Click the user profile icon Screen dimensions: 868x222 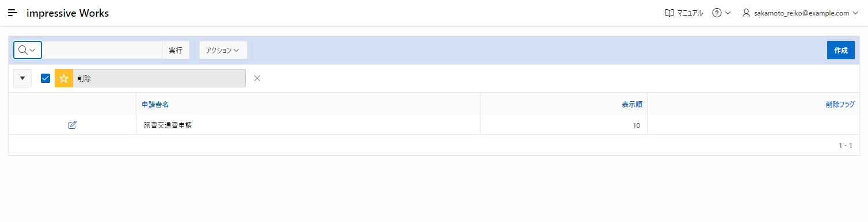[x=747, y=13]
